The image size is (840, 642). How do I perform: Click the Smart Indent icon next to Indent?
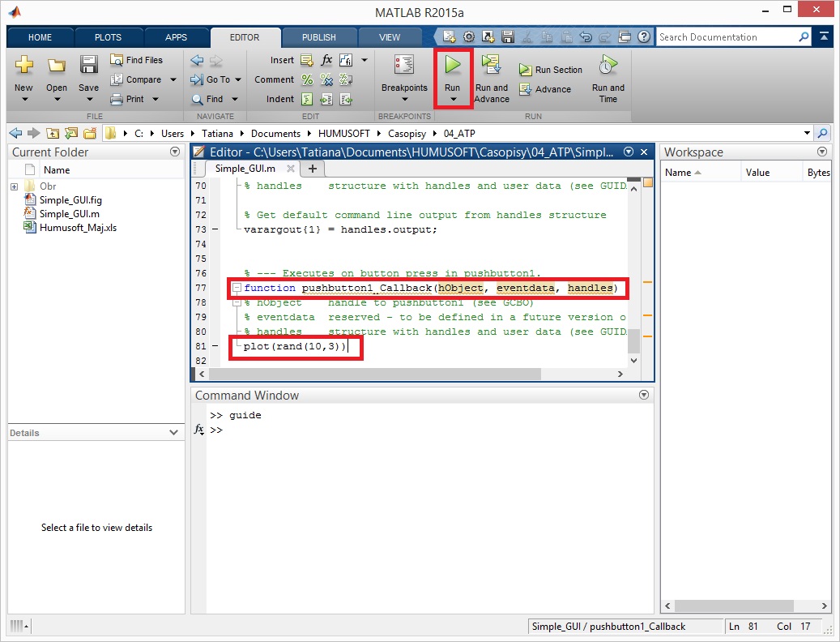click(x=307, y=99)
